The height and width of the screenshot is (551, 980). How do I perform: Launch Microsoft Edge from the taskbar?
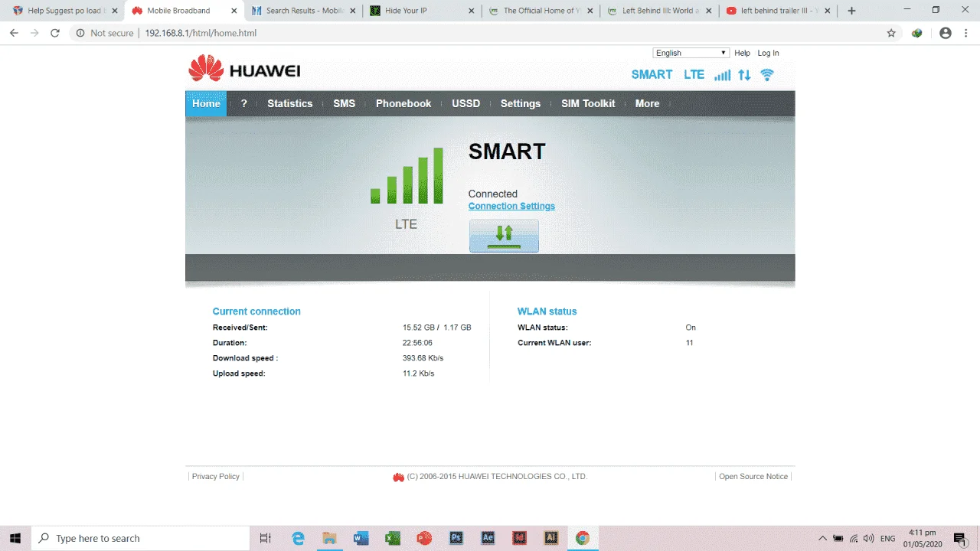click(x=299, y=538)
